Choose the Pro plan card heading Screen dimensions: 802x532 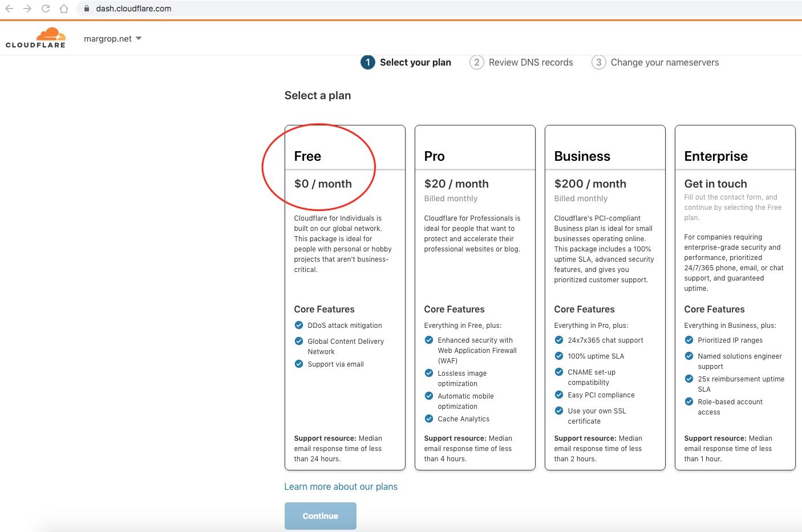pyautogui.click(x=434, y=156)
